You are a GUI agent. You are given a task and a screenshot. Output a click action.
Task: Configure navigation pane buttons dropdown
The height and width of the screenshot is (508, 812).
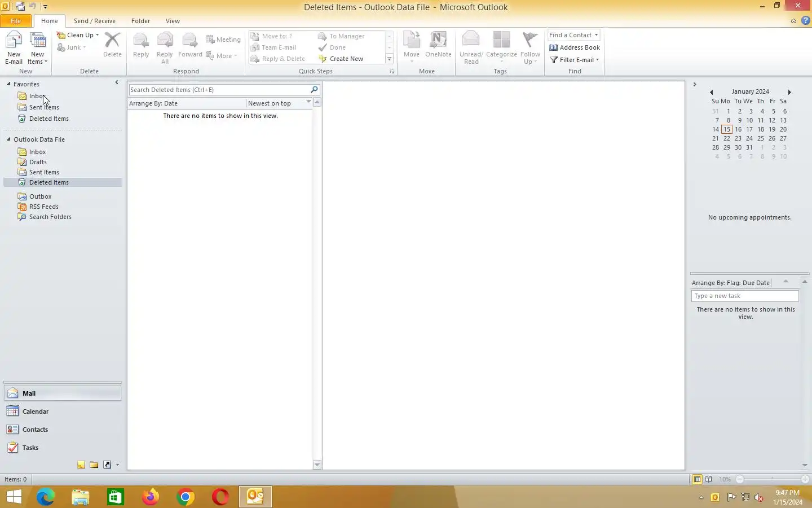(117, 465)
